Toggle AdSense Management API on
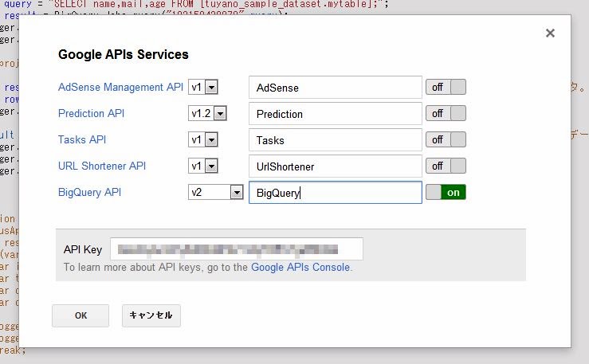The image size is (589, 364). pos(446,88)
